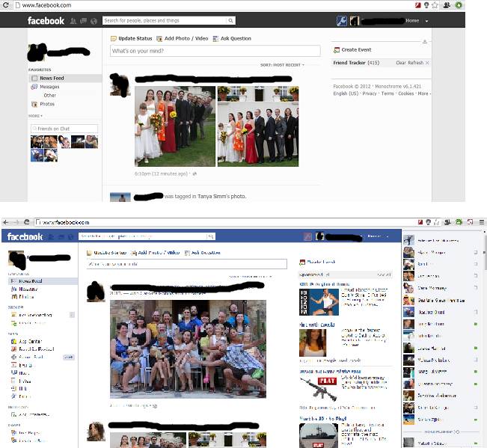Open the dropdown arrow beside Home in the dark header
Viewport: 487px width, 448px height.
point(425,21)
